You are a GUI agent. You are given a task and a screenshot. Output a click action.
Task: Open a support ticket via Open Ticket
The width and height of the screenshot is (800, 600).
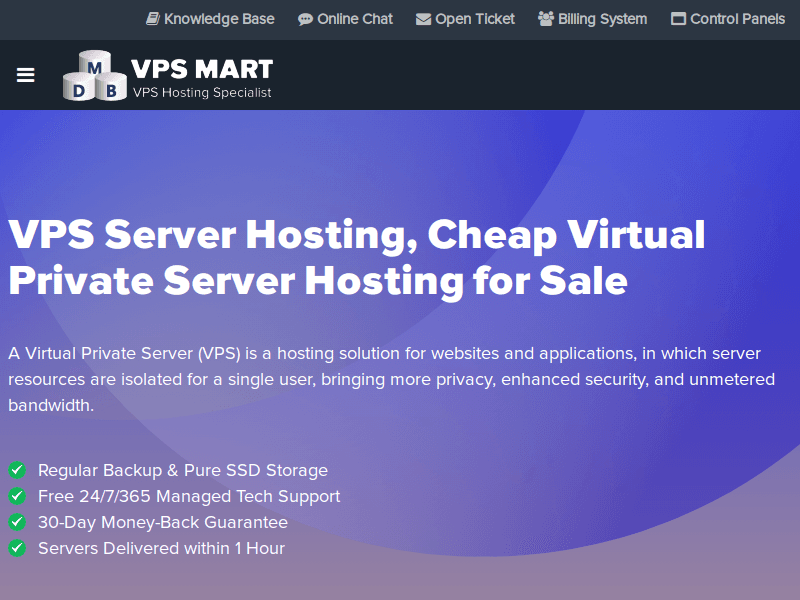(473, 19)
